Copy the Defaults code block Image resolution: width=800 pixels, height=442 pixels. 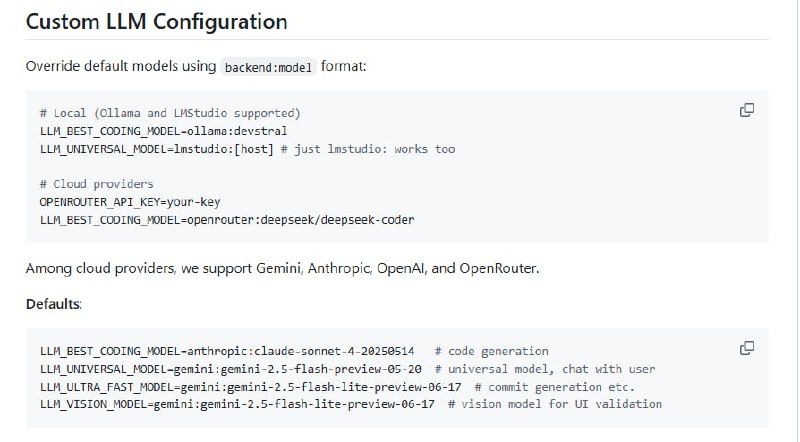point(746,348)
